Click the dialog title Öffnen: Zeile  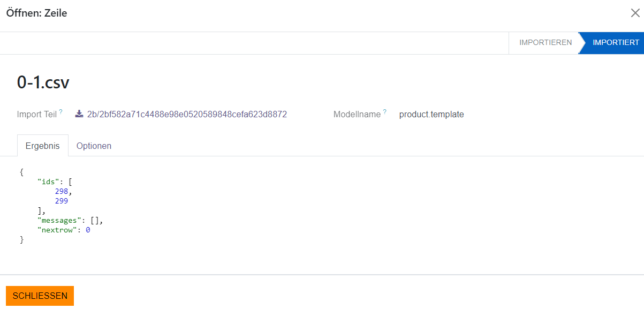point(36,13)
